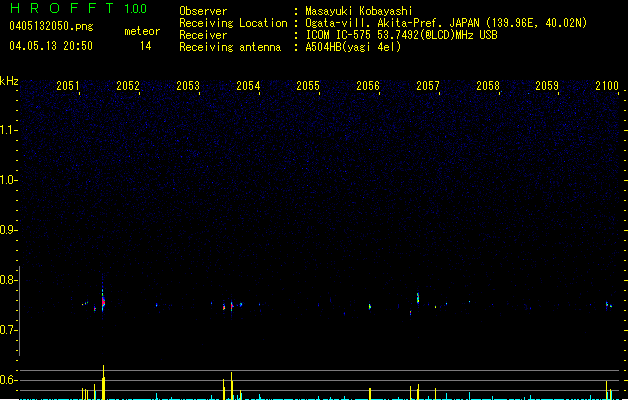
Task: Click the ICOM IC-575 receiver text
Action: click(x=402, y=35)
